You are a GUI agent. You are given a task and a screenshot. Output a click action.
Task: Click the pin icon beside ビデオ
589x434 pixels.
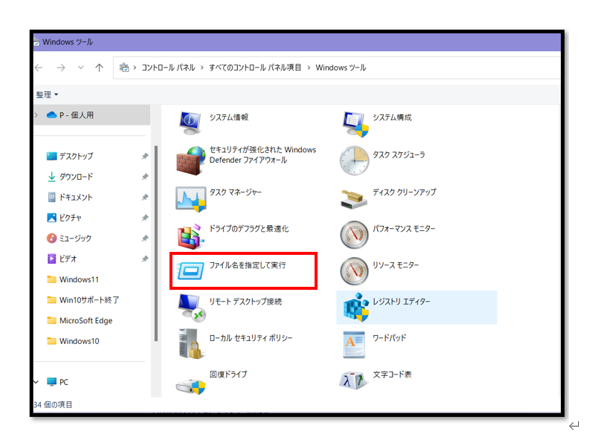pos(145,259)
